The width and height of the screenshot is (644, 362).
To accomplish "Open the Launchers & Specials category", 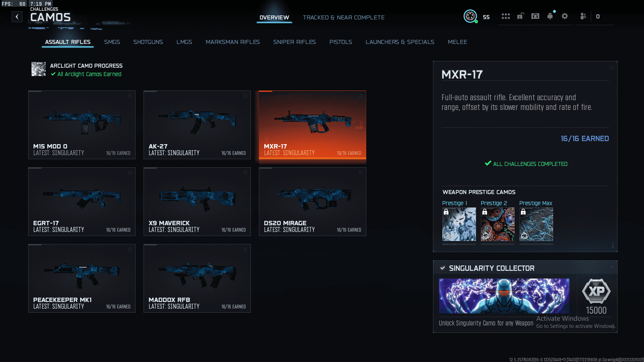I will tap(400, 42).
